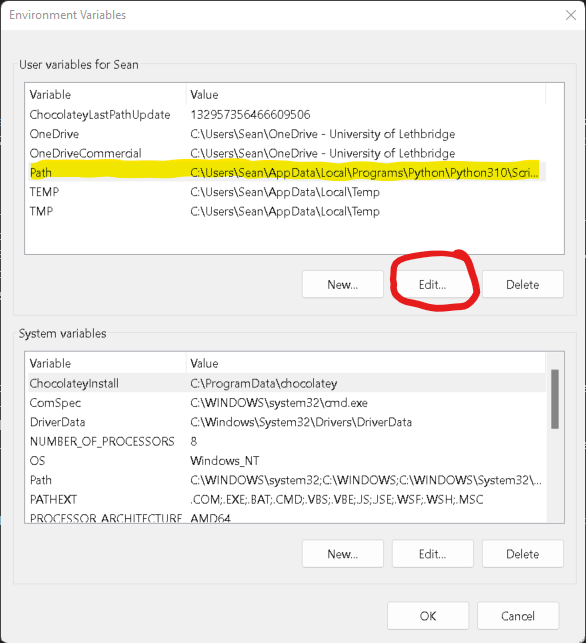This screenshot has width=586, height=643.
Task: Click Windows_NT value of OS
Action: (x=225, y=461)
